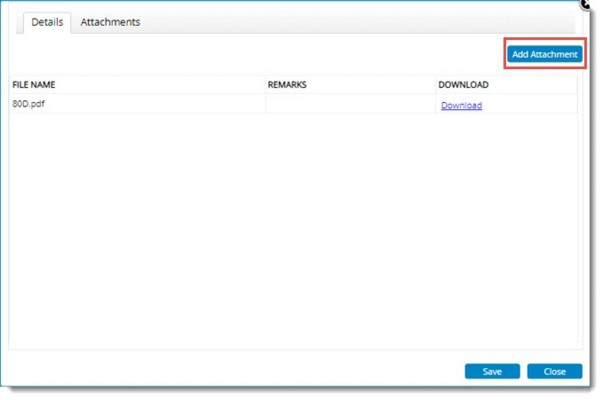
Task: Click blank space left of Add Attachment button
Action: point(300,54)
